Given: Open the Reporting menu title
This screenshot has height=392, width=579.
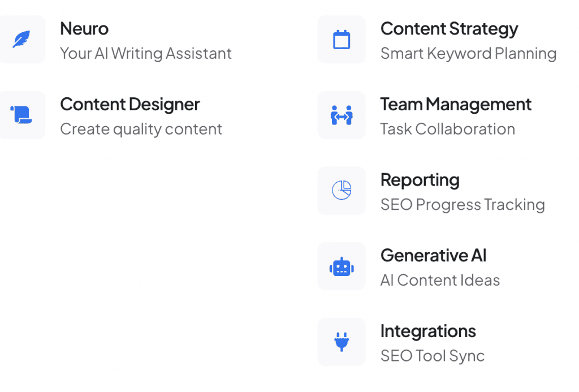Looking at the screenshot, I should 420,180.
